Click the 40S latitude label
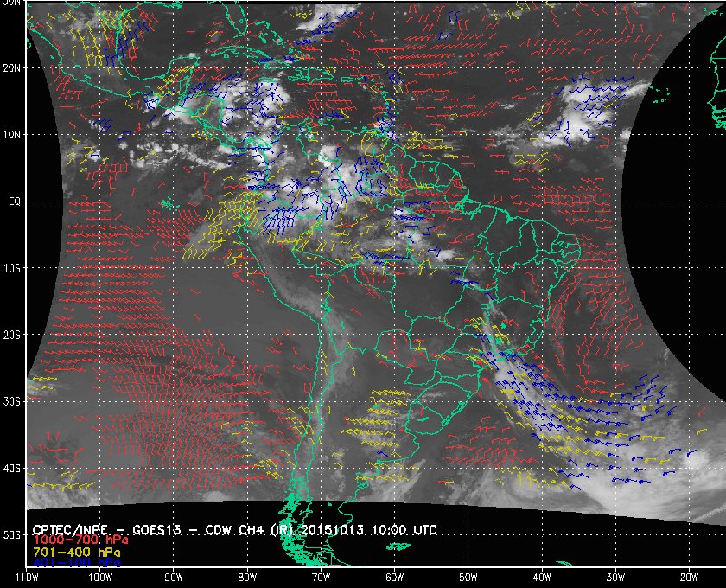This screenshot has height=588, width=726. point(11,468)
